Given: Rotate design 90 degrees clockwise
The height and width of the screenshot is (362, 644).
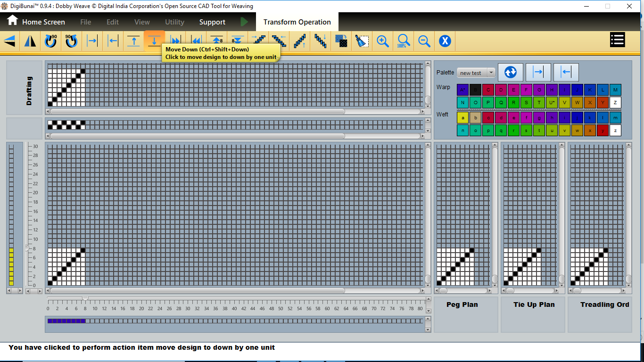Looking at the screenshot, I should (x=50, y=41).
